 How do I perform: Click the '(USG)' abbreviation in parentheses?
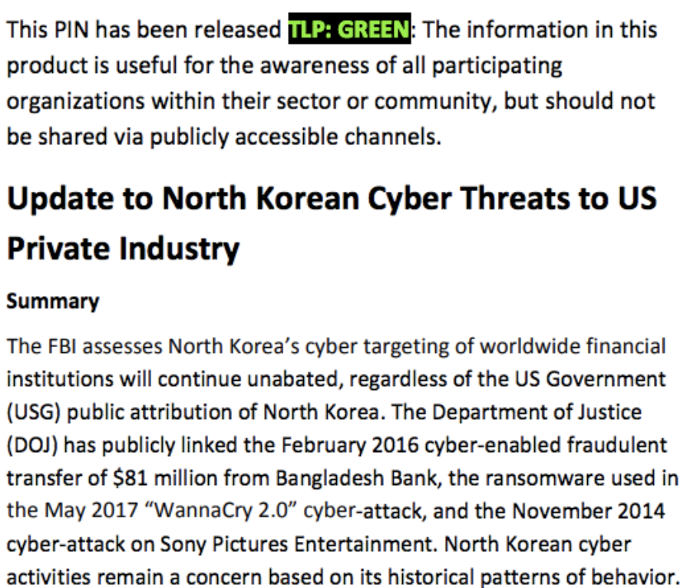tap(33, 412)
